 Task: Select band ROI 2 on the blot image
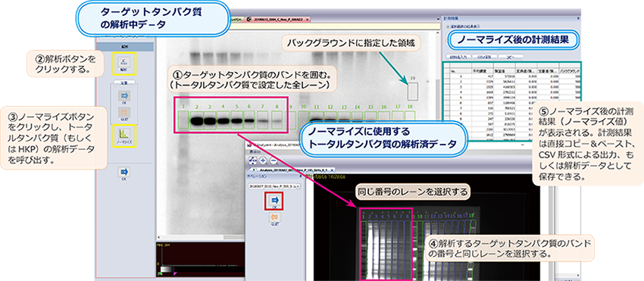pyautogui.click(x=197, y=120)
